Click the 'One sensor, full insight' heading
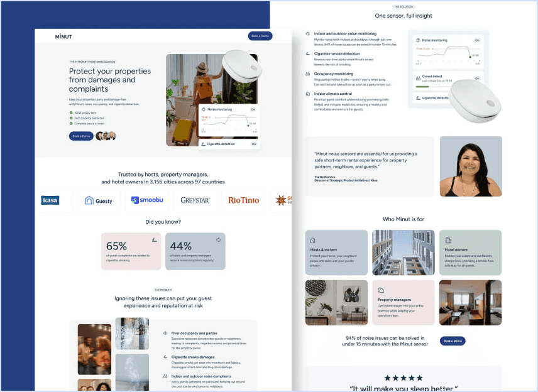 point(403,16)
